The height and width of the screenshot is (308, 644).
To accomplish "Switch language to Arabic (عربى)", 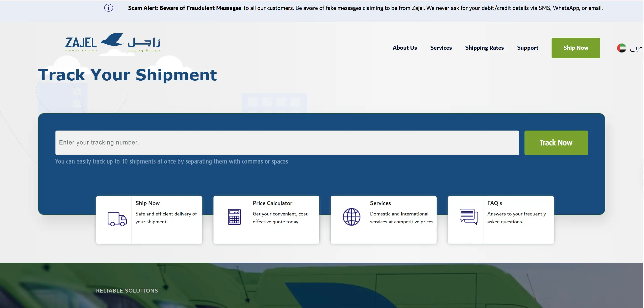I will pos(636,48).
